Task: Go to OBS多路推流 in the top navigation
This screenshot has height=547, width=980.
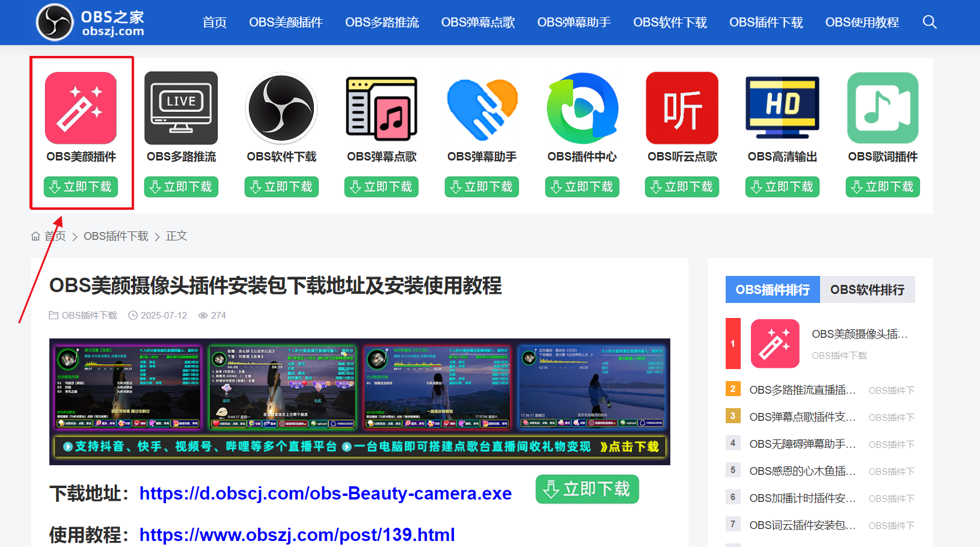Action: point(382,22)
